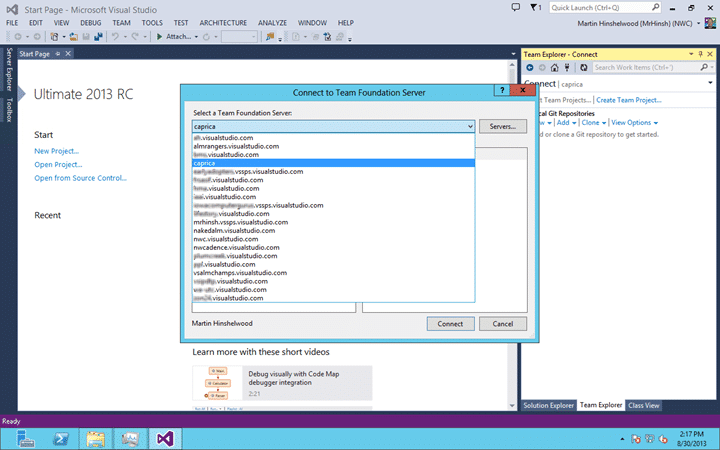Click the Undo toolbar icon
The width and height of the screenshot is (720, 450).
[115, 37]
